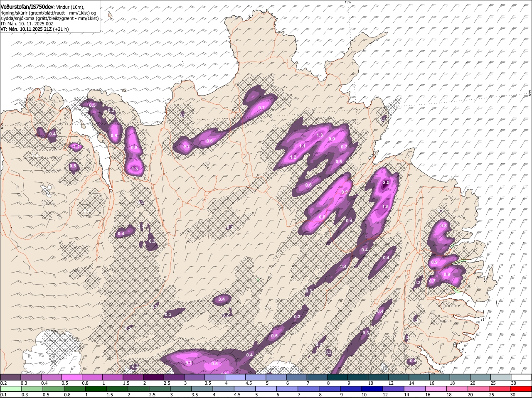This screenshot has height=398, width=532.
Task: Click upper legend swatch between 0.3 and 0.4
Action: (31, 377)
